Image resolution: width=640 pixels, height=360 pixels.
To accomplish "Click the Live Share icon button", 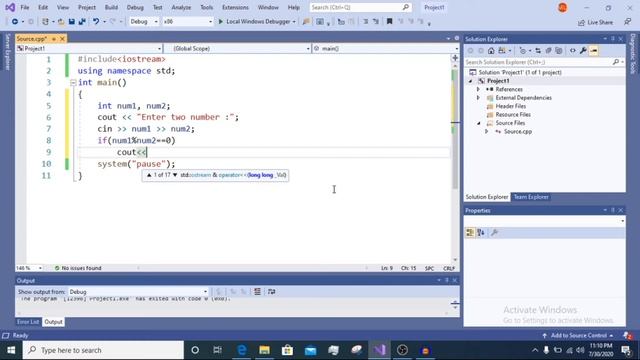I will point(595,22).
